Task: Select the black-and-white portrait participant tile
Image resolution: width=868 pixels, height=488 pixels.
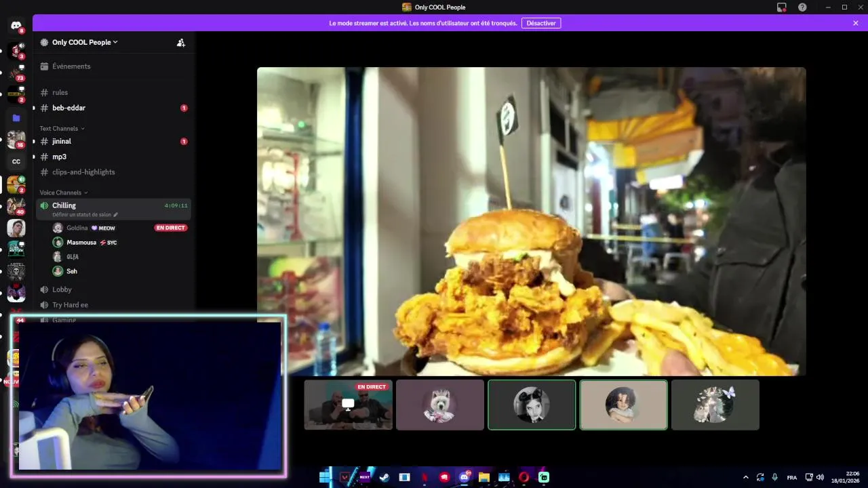Action: click(x=532, y=405)
